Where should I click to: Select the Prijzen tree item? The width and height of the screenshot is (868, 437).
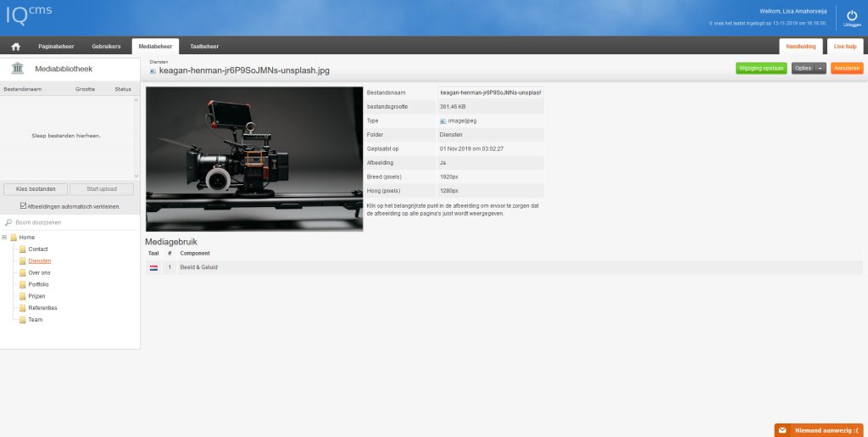click(37, 296)
